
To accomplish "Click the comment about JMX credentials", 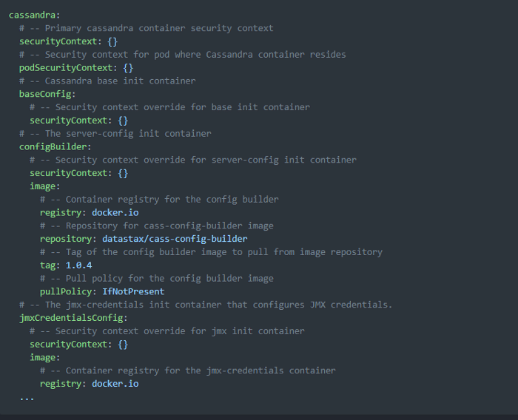I will tap(206, 305).
